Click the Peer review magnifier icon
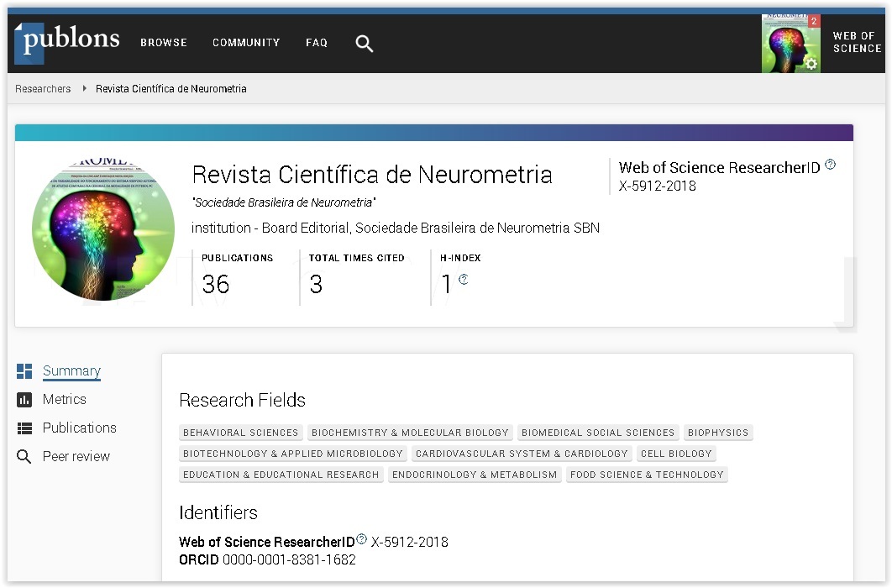Screen dimensions: 892x588 (x=24, y=456)
